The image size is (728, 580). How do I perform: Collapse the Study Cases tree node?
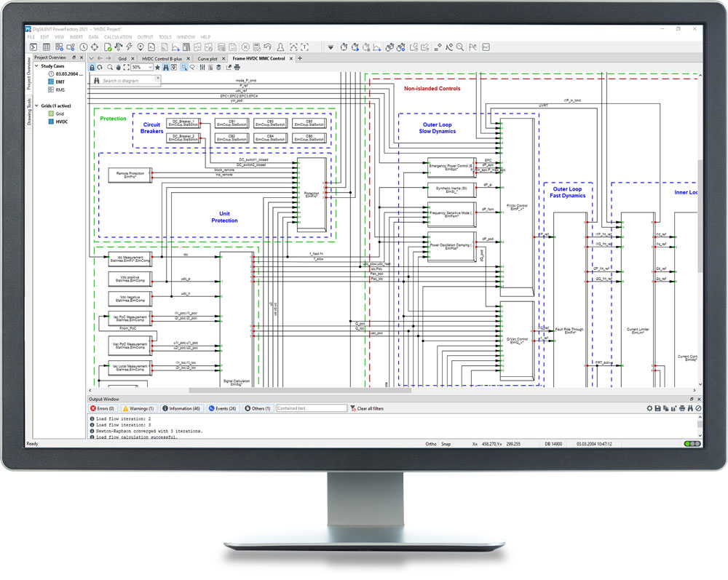point(35,65)
